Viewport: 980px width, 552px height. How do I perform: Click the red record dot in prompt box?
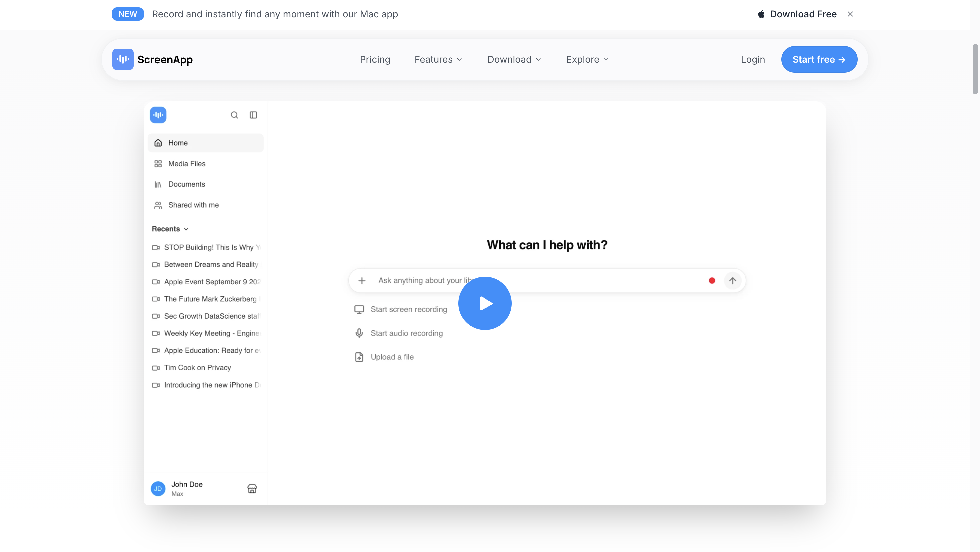712,280
